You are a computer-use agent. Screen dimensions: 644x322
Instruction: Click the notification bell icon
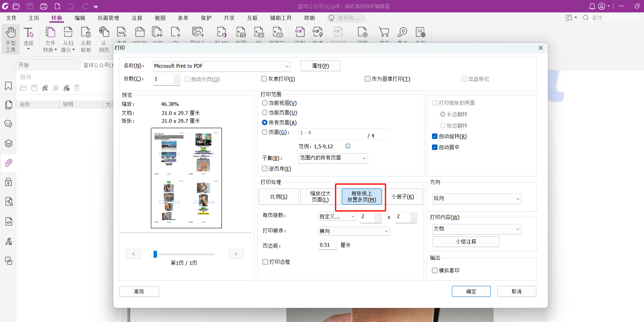[592, 6]
